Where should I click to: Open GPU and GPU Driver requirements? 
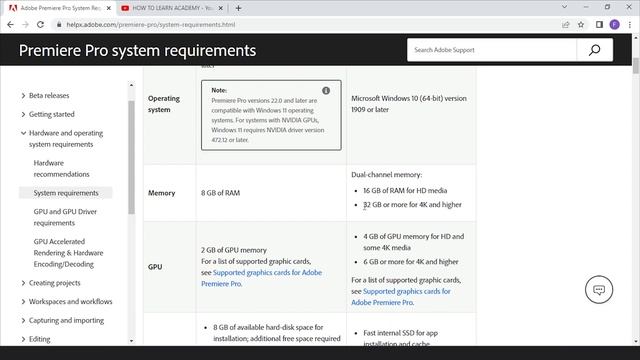click(65, 217)
